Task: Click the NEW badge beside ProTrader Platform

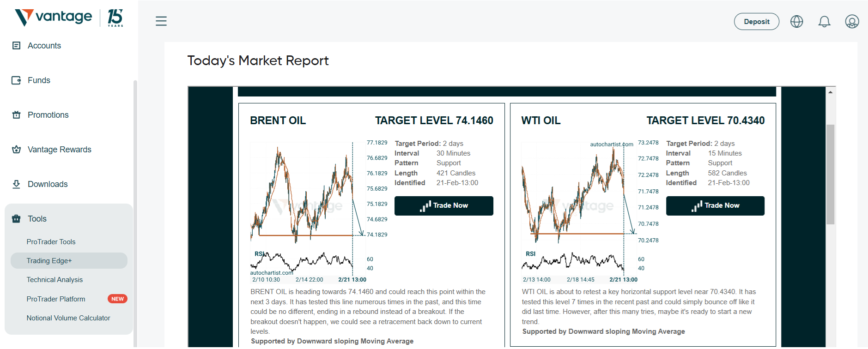Action: tap(117, 299)
